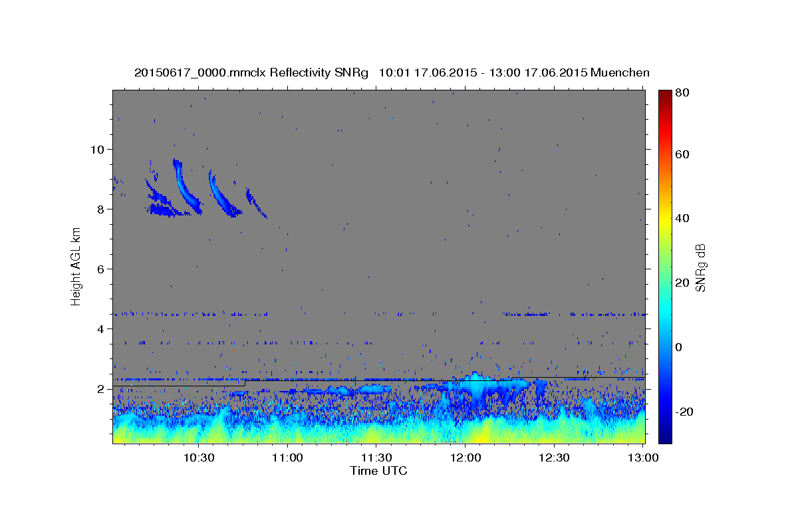Click the dark blue bottom of the colorbar
Screen dimensions: 798x532
tap(665, 436)
